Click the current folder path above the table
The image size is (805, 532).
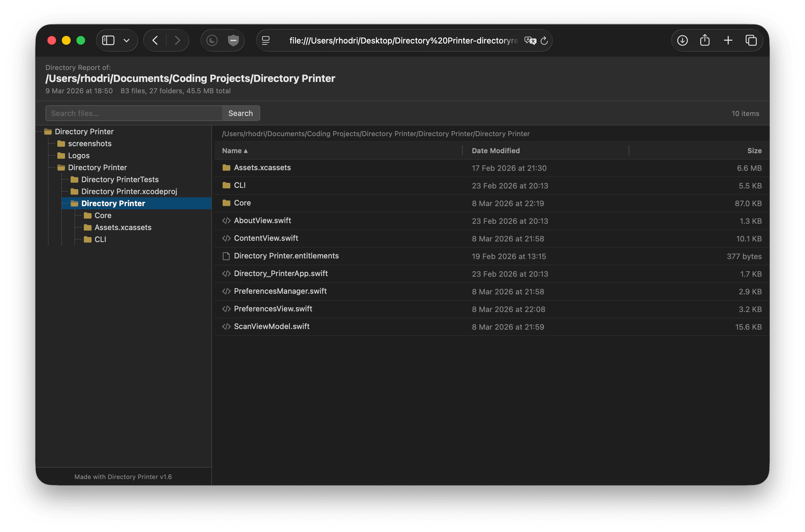click(375, 134)
